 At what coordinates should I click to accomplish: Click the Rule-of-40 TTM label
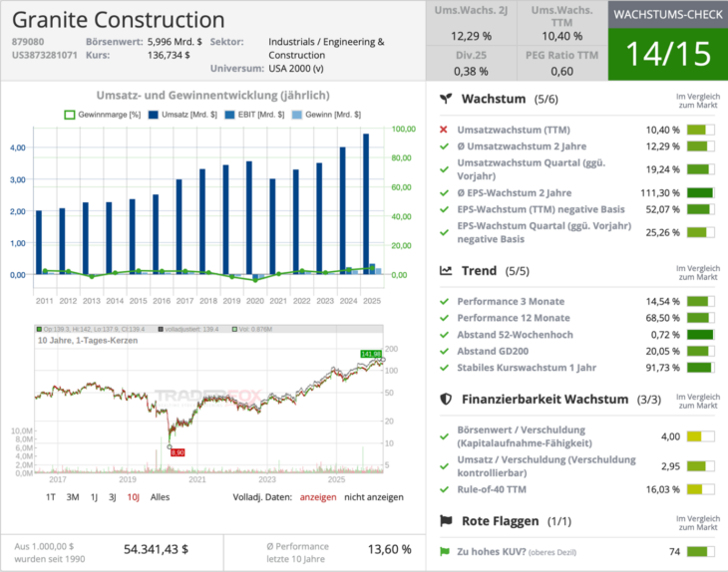point(492,489)
